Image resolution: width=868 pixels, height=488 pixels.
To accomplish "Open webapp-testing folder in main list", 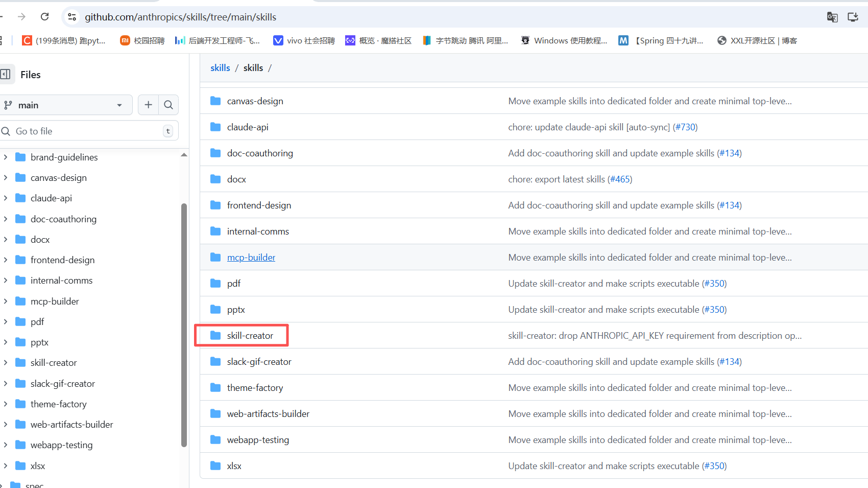I will [258, 439].
